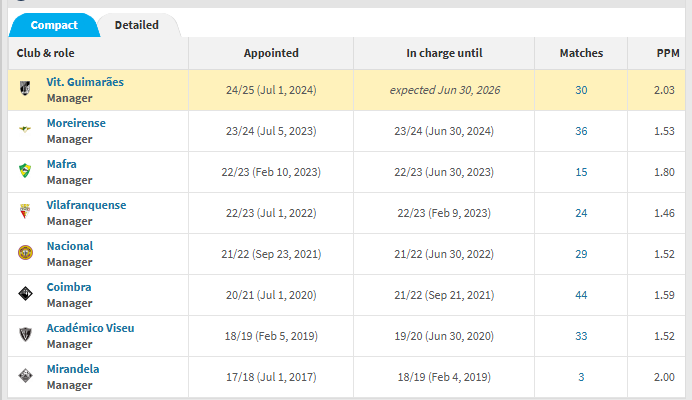Open the 44 matches link for Coimbra
Image resolution: width=692 pixels, height=400 pixels.
(x=581, y=295)
